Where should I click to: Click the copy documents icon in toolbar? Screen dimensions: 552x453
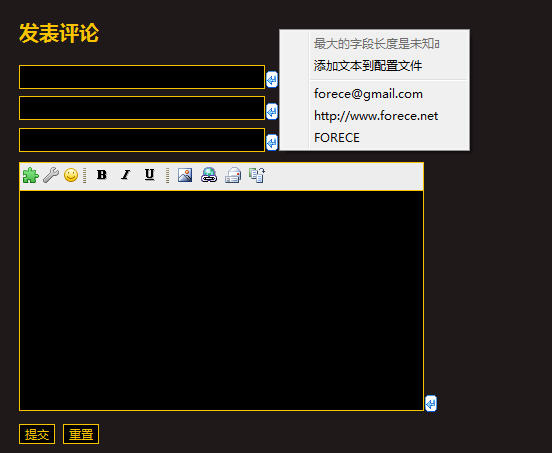click(x=257, y=175)
